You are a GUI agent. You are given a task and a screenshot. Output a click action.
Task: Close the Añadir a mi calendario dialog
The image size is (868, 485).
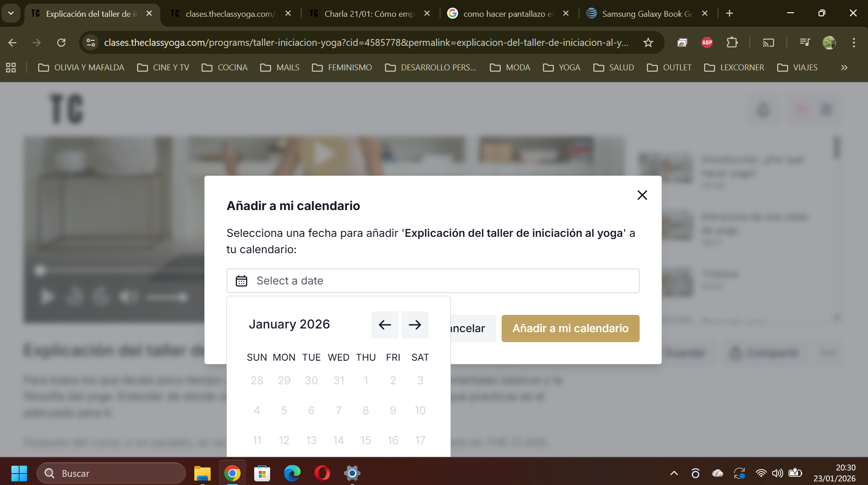point(642,195)
